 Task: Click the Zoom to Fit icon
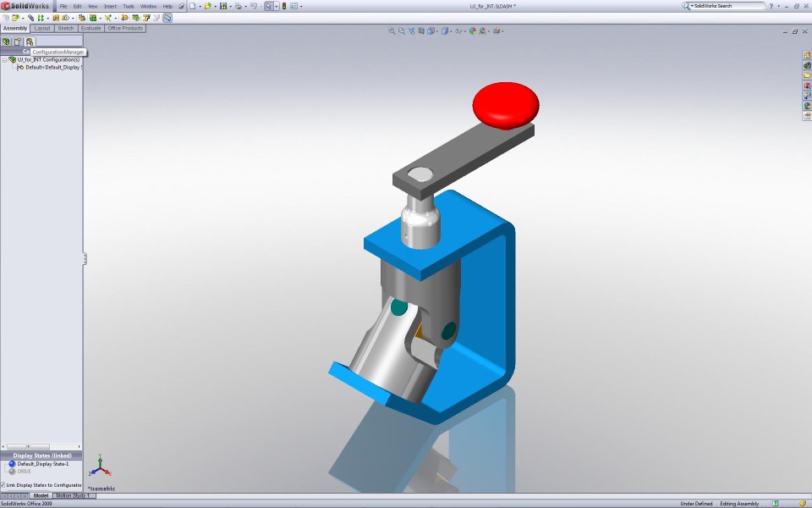tap(392, 31)
